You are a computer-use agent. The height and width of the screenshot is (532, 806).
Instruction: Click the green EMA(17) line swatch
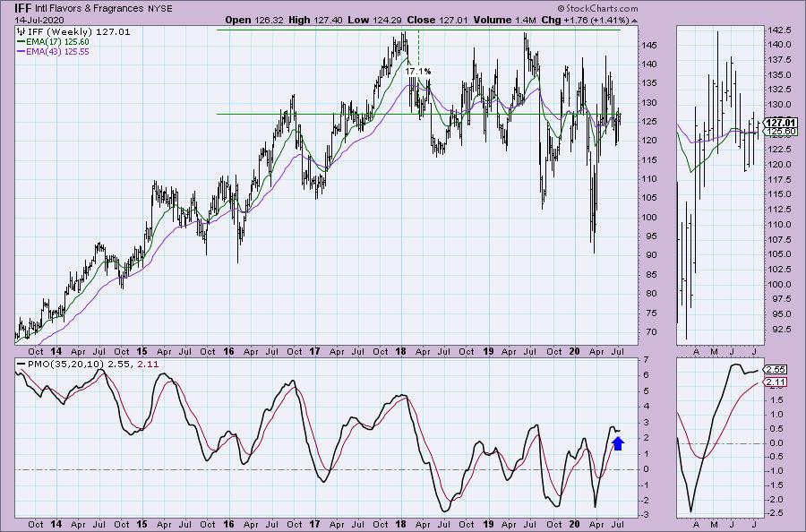[x=21, y=41]
